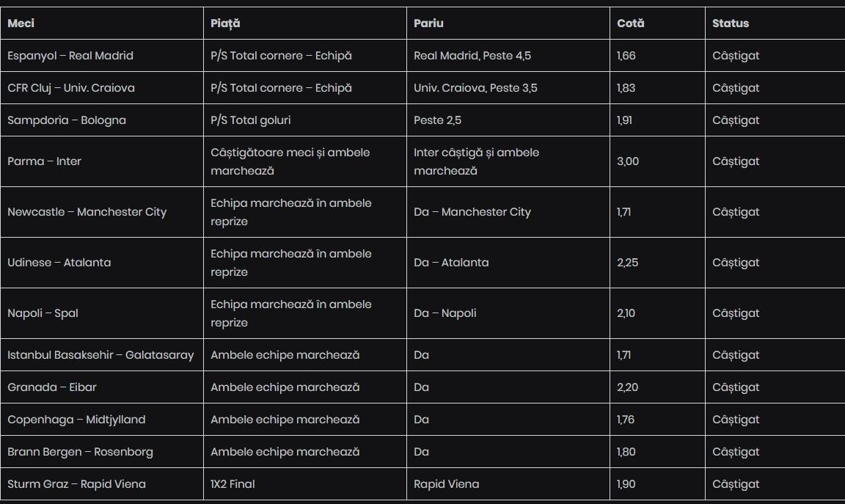Select the CFR Cluj – Univ. Craiova match
Screen dimensions: 845x504
tap(71, 88)
